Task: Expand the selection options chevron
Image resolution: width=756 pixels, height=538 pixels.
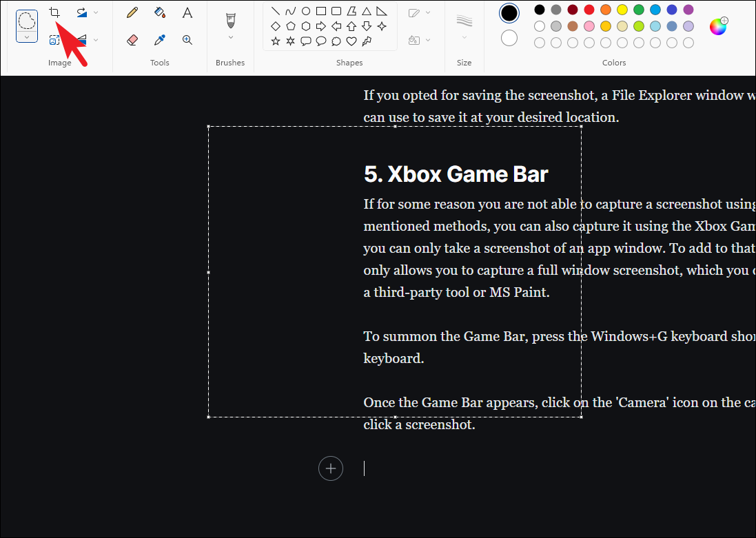Action: [27, 37]
